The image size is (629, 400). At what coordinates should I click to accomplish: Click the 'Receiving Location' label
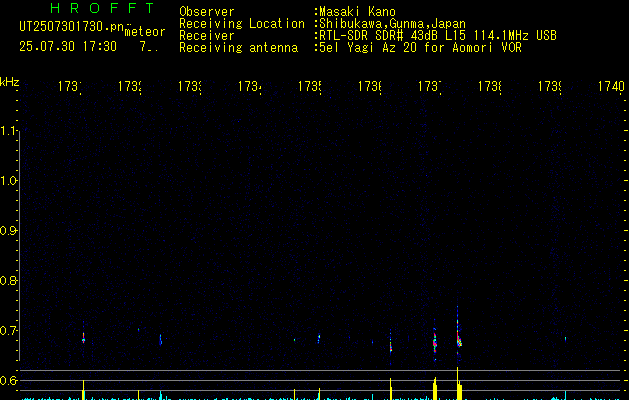(x=242, y=24)
